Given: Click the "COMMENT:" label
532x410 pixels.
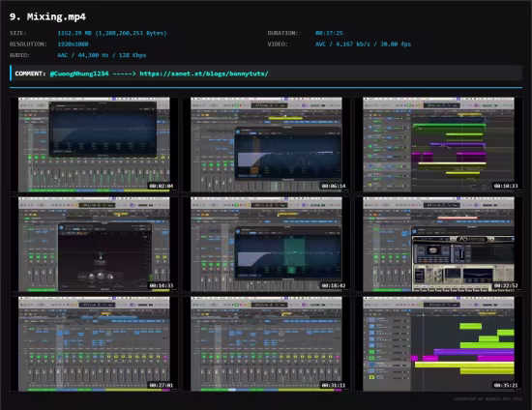Looking at the screenshot, I should [x=30, y=73].
